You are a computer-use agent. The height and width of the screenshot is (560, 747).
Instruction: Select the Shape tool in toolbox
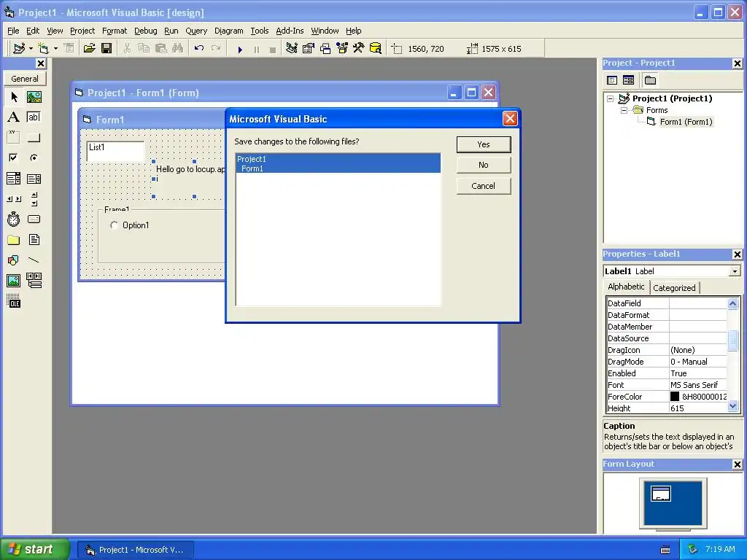[14, 260]
